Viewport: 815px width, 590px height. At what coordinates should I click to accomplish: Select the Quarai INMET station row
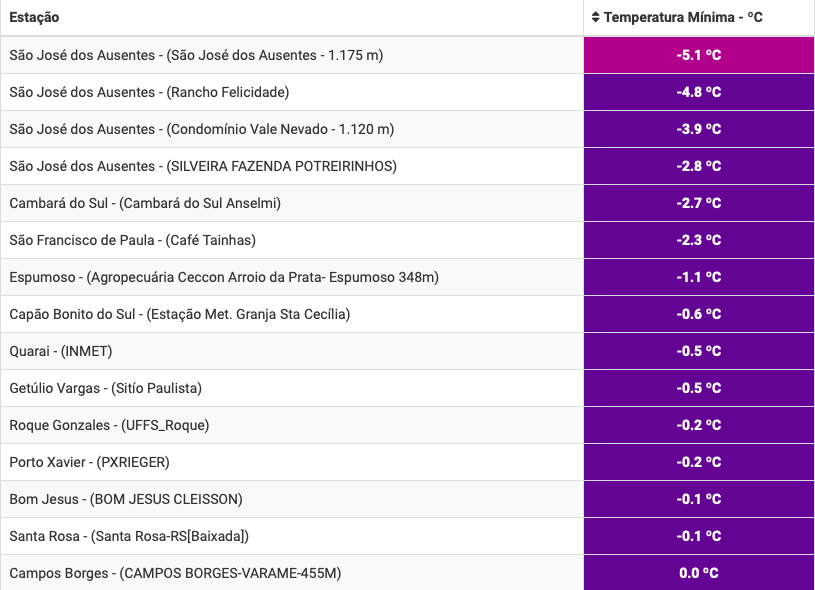[x=61, y=351]
